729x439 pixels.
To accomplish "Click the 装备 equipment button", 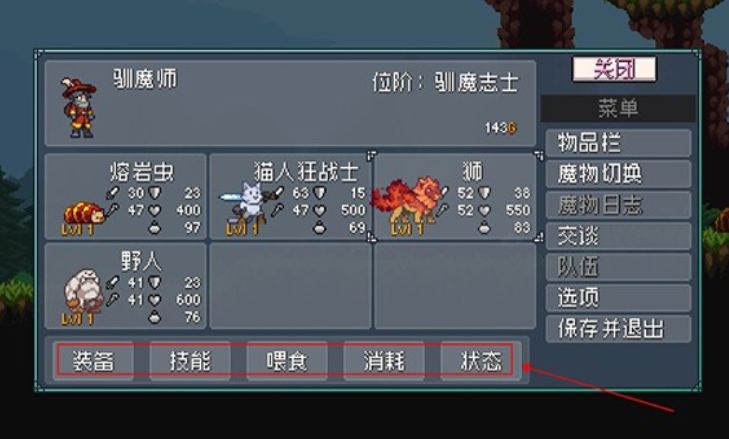I will click(x=93, y=361).
